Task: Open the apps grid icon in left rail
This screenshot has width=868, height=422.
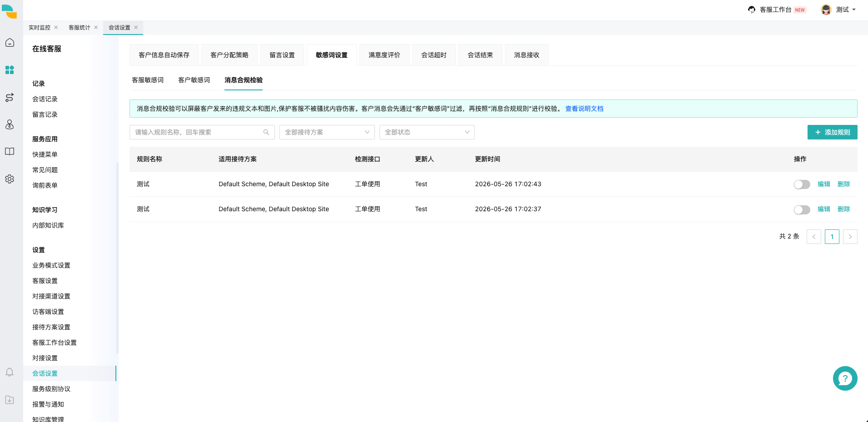Action: pyautogui.click(x=10, y=70)
